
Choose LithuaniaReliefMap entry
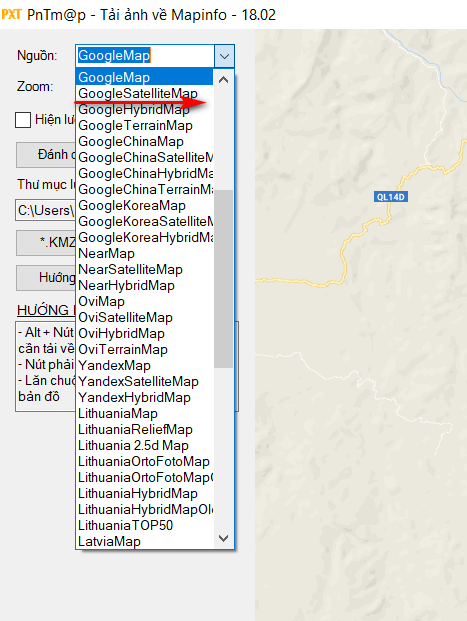145,429
